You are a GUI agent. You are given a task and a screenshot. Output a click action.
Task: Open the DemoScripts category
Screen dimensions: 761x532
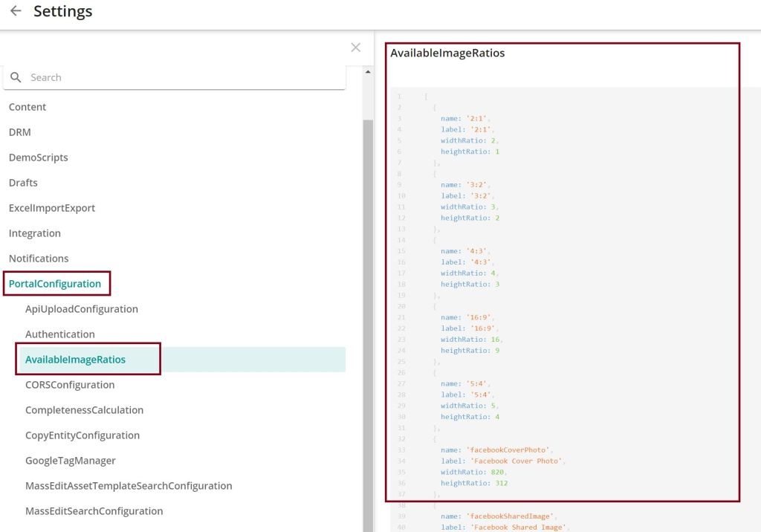point(39,158)
